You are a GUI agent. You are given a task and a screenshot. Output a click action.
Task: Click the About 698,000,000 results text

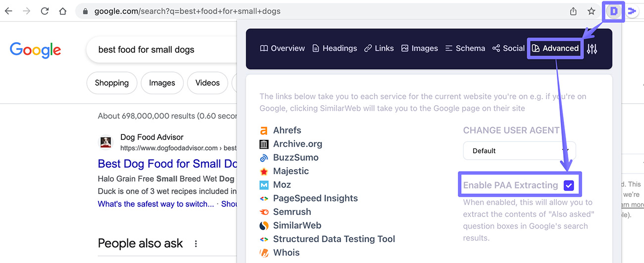point(167,116)
